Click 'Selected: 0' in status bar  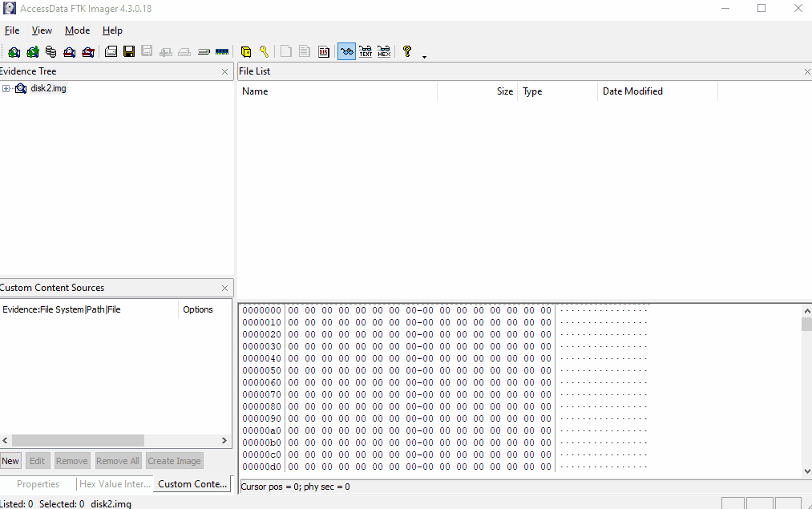pos(62,504)
